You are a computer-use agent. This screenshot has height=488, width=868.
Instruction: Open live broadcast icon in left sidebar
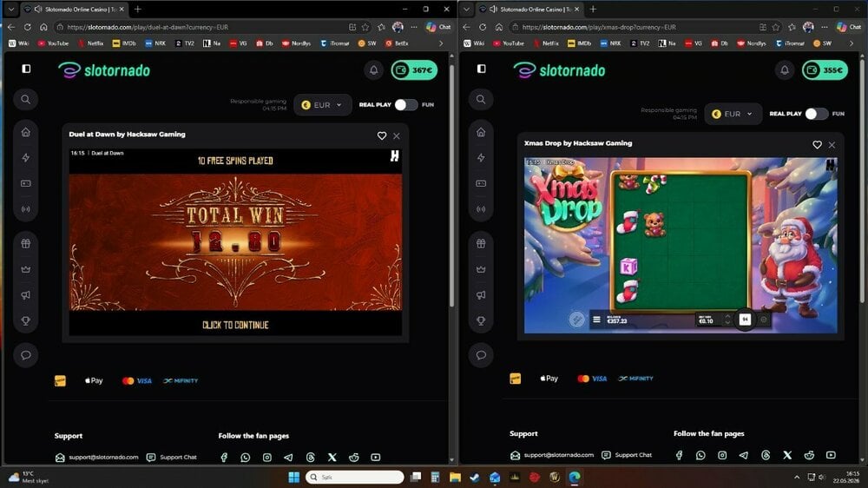click(x=25, y=209)
